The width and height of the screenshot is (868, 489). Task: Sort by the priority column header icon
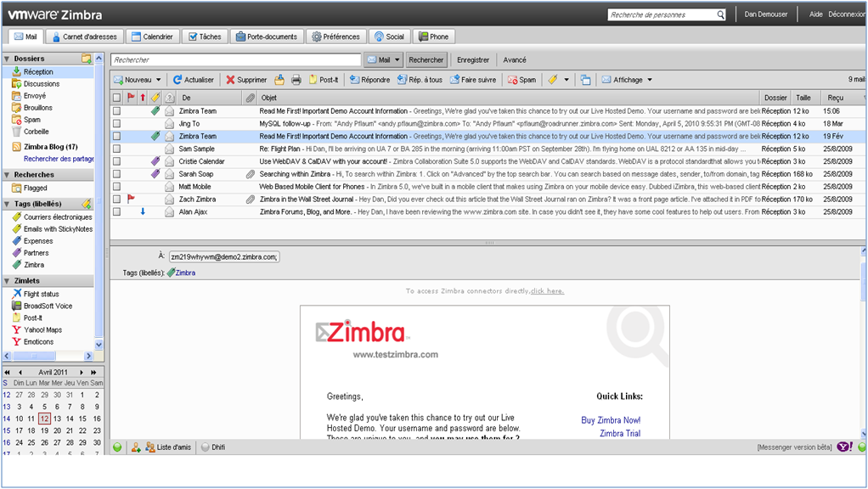[x=143, y=98]
